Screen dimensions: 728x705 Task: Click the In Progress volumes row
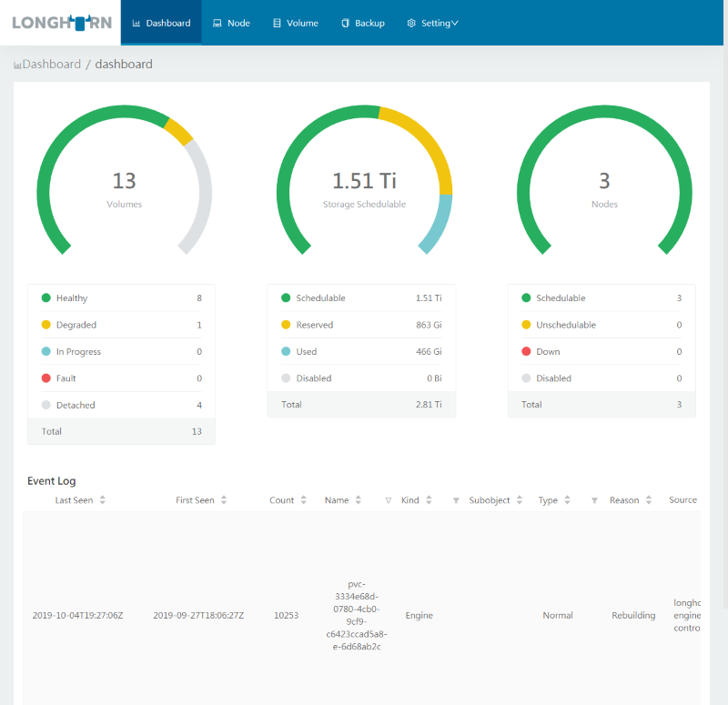(122, 352)
